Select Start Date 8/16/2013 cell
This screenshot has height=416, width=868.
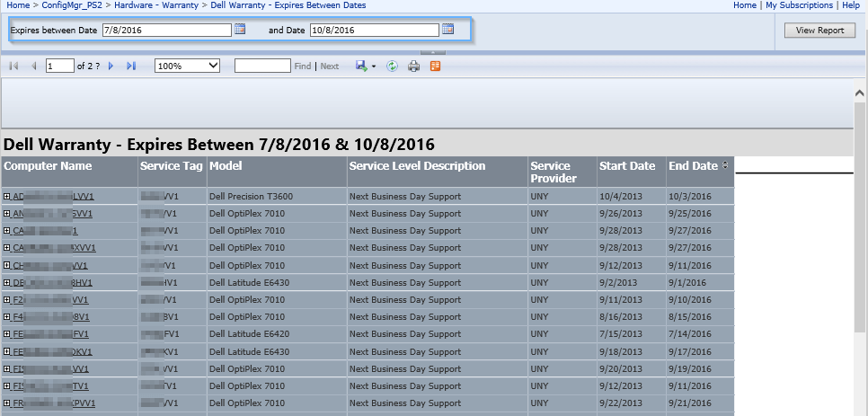coord(632,317)
